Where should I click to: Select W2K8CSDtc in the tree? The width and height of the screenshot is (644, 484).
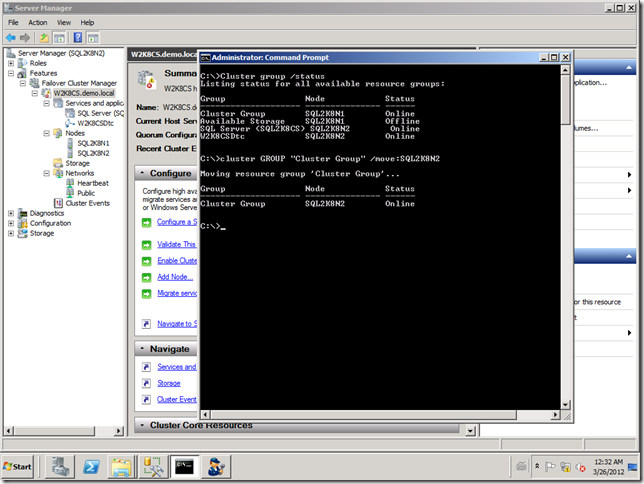pos(95,123)
